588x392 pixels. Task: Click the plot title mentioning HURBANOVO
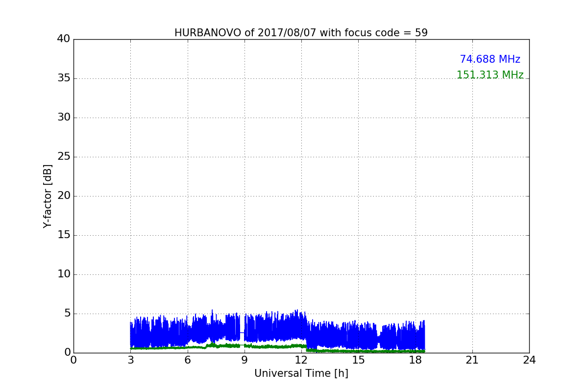301,33
